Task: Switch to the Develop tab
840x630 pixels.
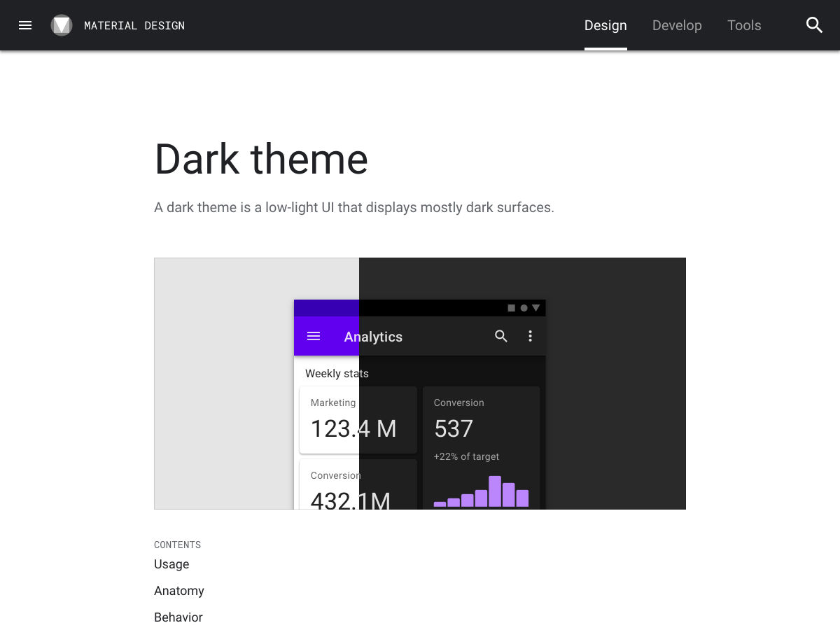Action: click(x=677, y=25)
